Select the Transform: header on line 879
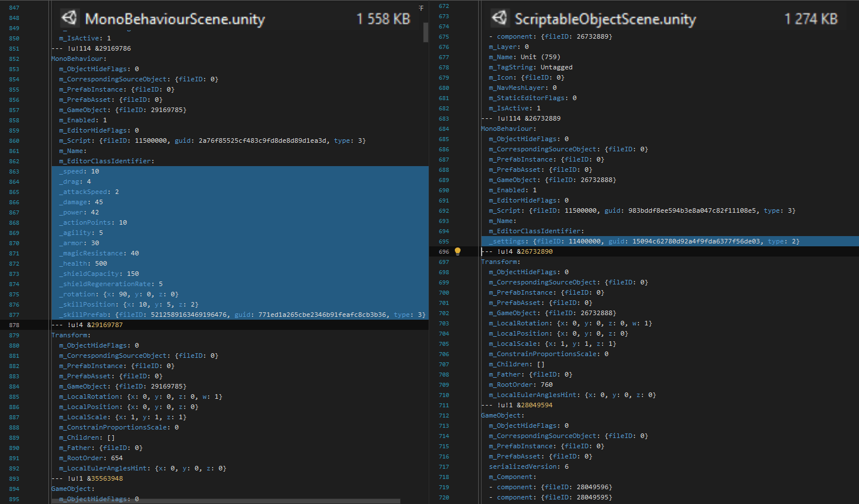Image resolution: width=859 pixels, height=504 pixels. click(67, 334)
